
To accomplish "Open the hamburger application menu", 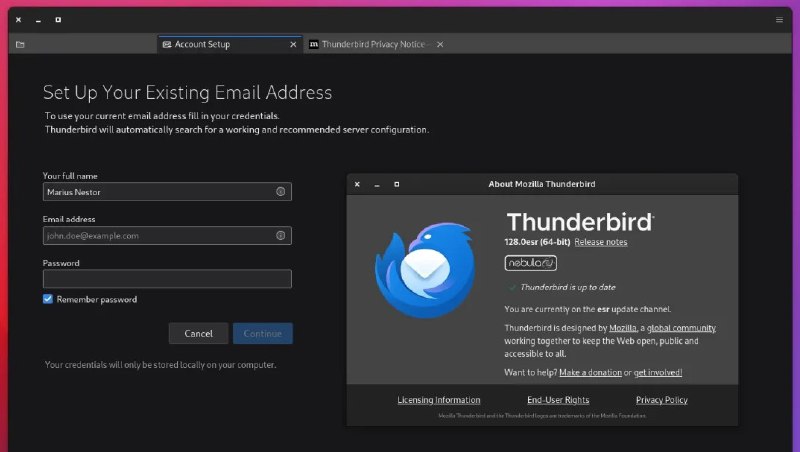I will pos(779,20).
